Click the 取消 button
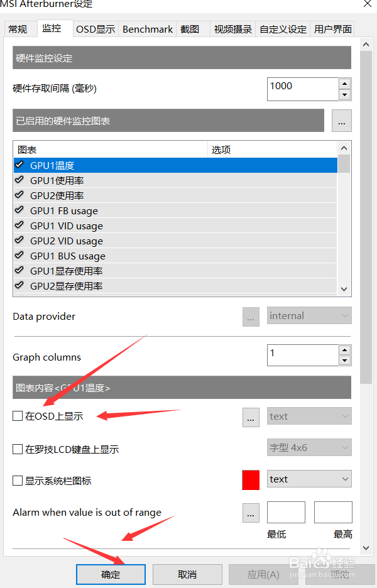 pos(187,575)
